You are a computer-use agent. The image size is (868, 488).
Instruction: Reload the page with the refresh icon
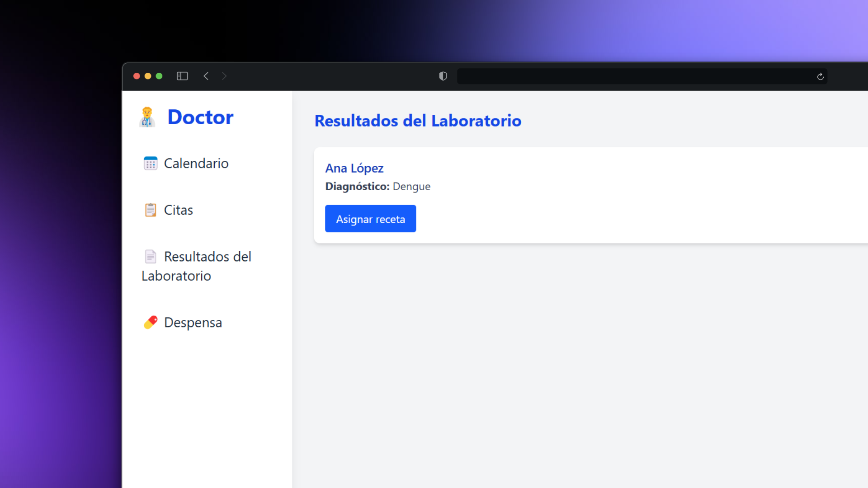click(821, 76)
